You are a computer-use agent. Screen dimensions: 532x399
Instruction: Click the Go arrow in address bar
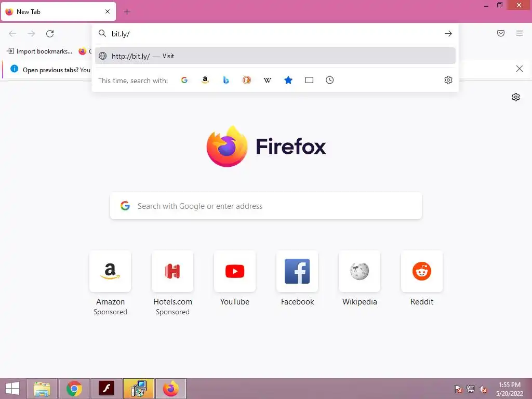pyautogui.click(x=448, y=34)
